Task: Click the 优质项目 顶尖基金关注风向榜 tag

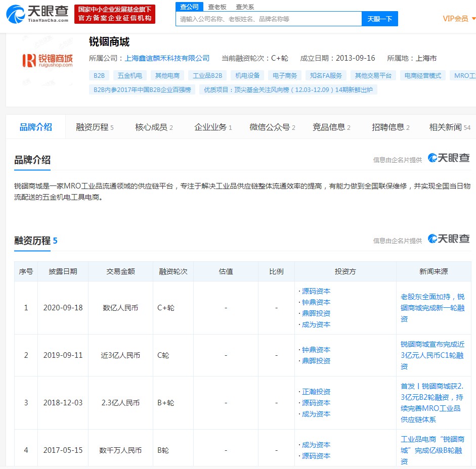Action: (x=288, y=90)
